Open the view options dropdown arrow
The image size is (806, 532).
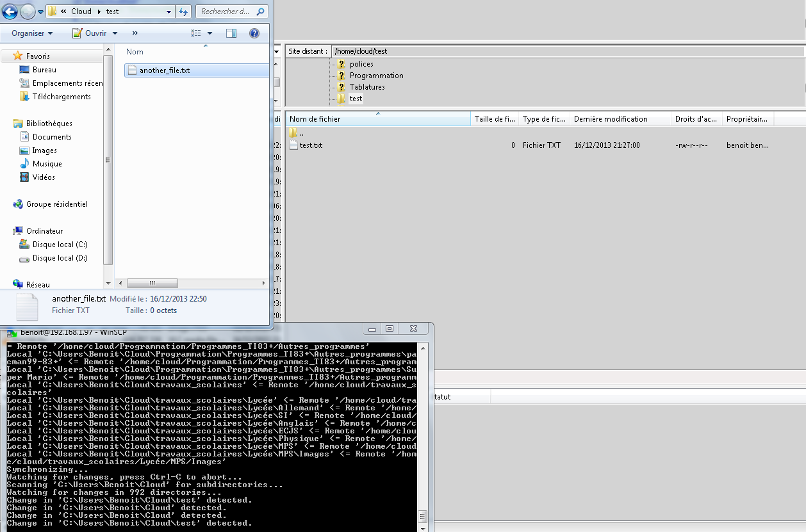click(210, 33)
